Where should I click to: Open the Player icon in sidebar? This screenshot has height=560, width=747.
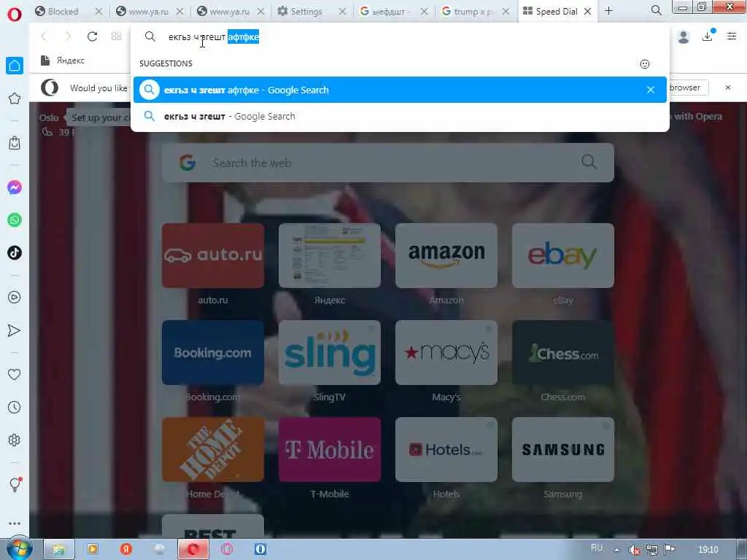(x=15, y=297)
